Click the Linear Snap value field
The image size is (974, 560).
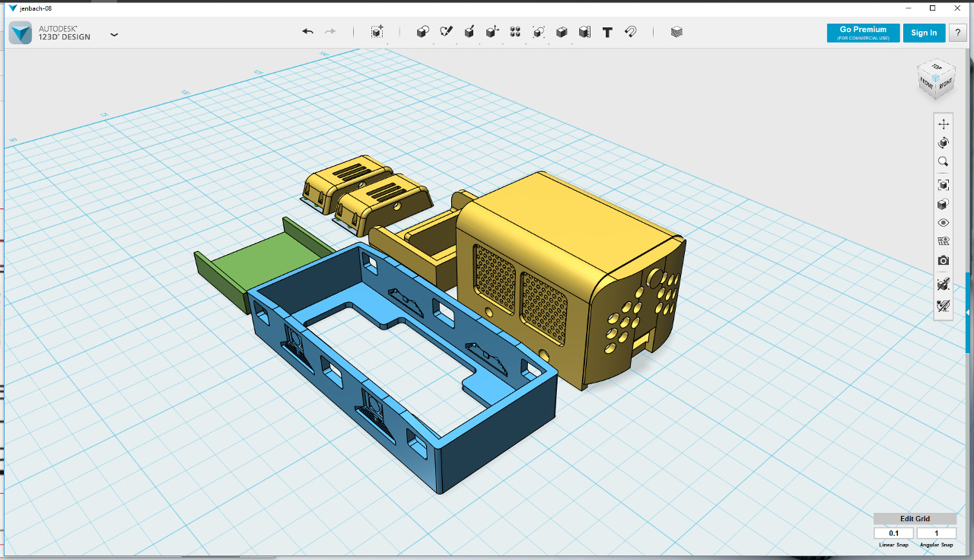pos(893,533)
